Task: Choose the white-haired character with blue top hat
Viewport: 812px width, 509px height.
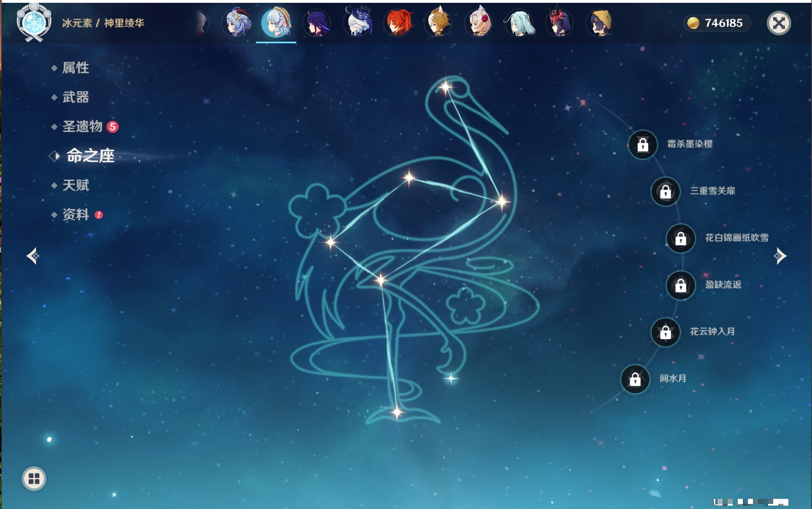Action: point(358,22)
